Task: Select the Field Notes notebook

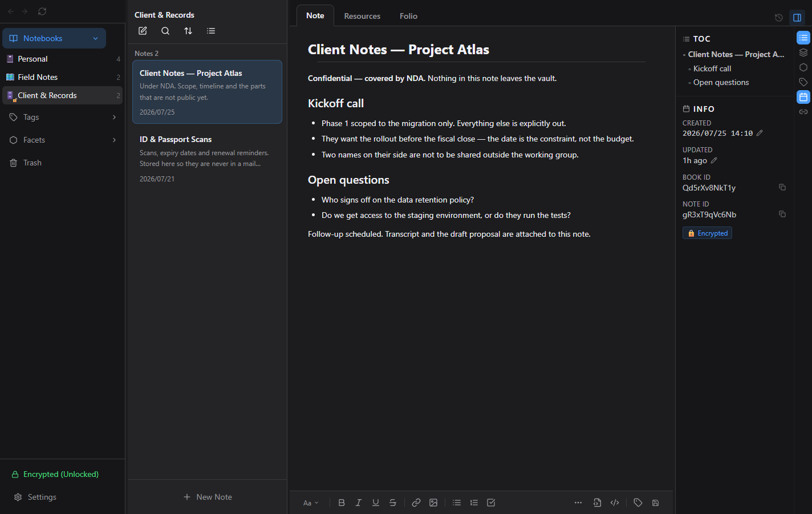Action: 63,77
